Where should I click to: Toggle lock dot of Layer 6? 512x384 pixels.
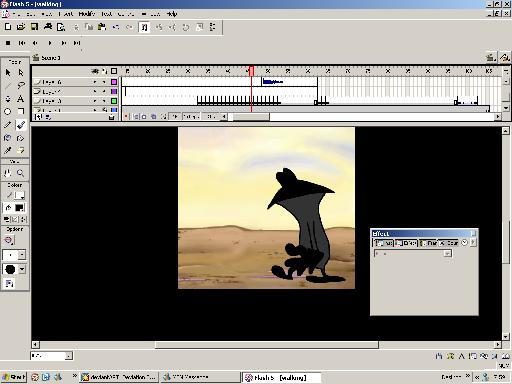(104, 82)
